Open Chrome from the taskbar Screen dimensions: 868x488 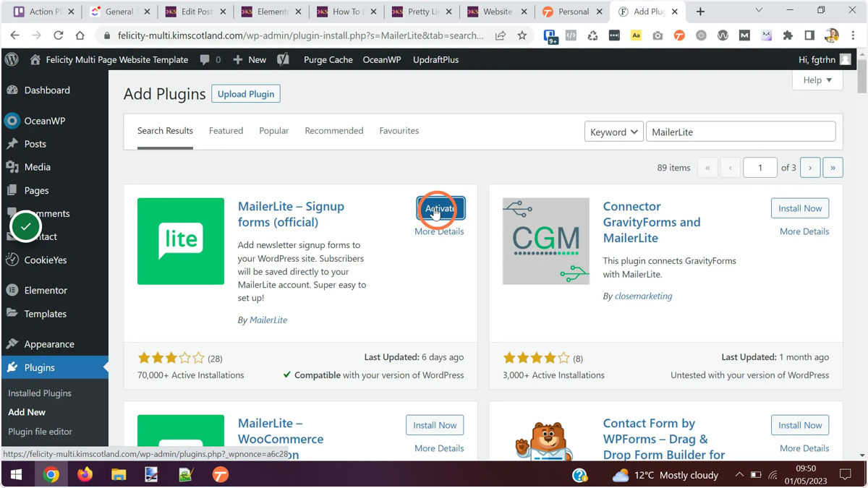tap(51, 475)
